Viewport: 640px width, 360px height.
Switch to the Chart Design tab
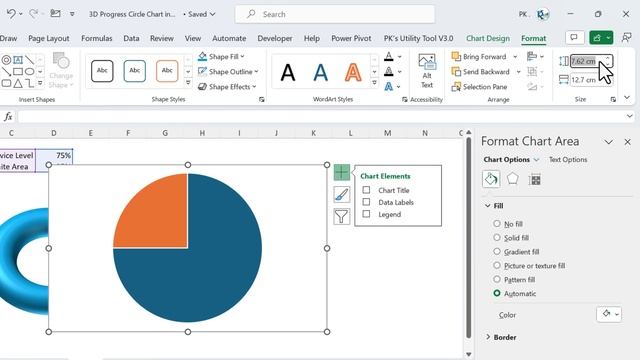pos(488,38)
